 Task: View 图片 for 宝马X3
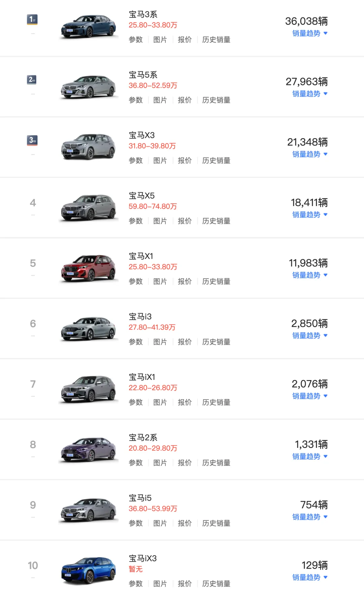[x=160, y=161]
